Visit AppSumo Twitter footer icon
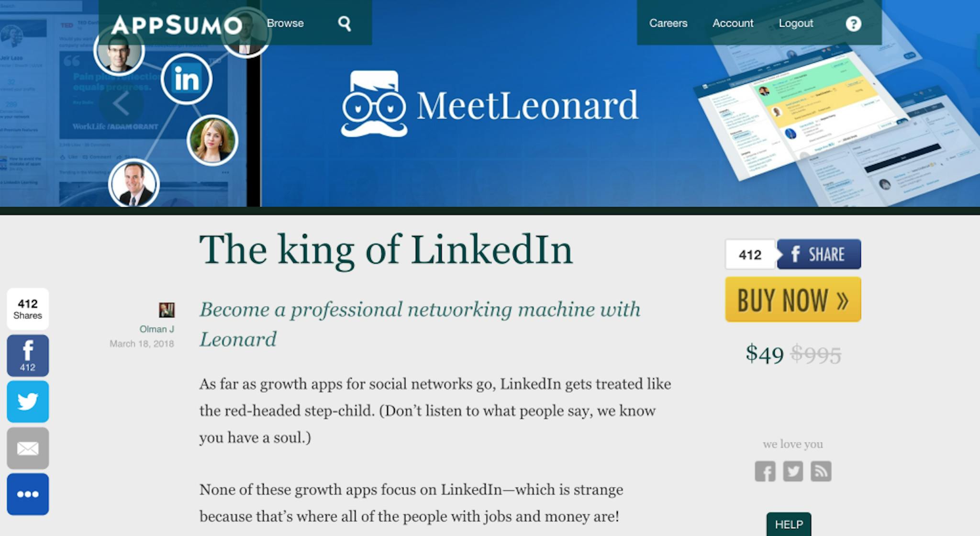 click(793, 471)
